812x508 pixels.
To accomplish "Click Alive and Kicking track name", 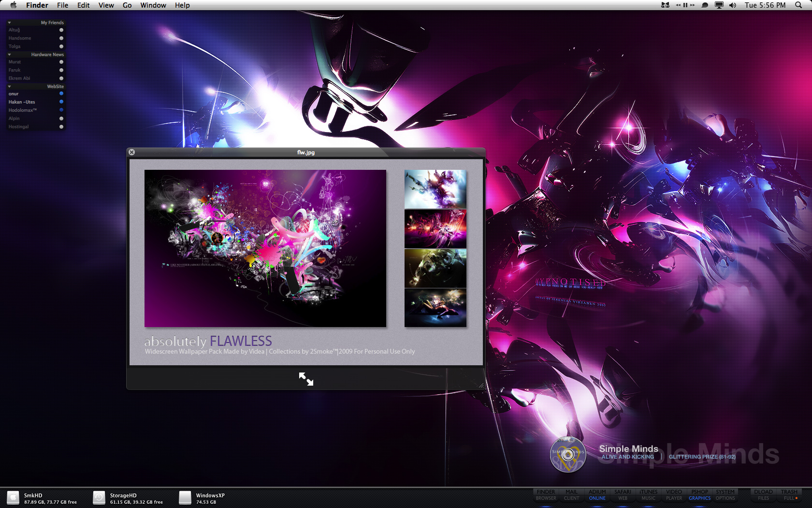I will click(x=627, y=457).
